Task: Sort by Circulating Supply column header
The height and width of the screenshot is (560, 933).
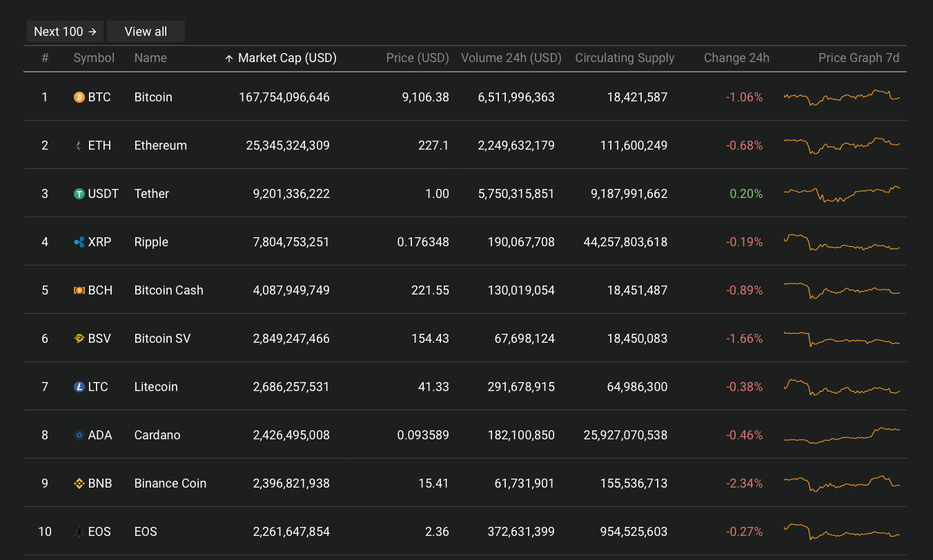Action: click(625, 58)
